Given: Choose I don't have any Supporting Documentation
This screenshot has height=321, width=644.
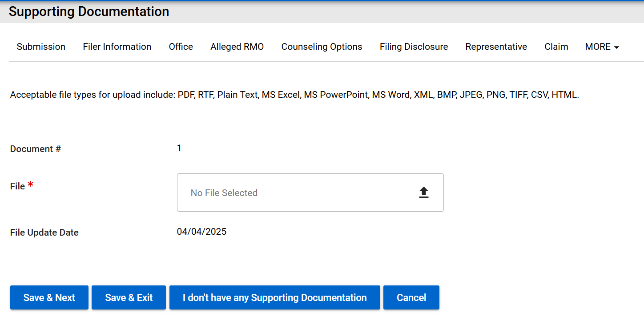Looking at the screenshot, I should 274,297.
